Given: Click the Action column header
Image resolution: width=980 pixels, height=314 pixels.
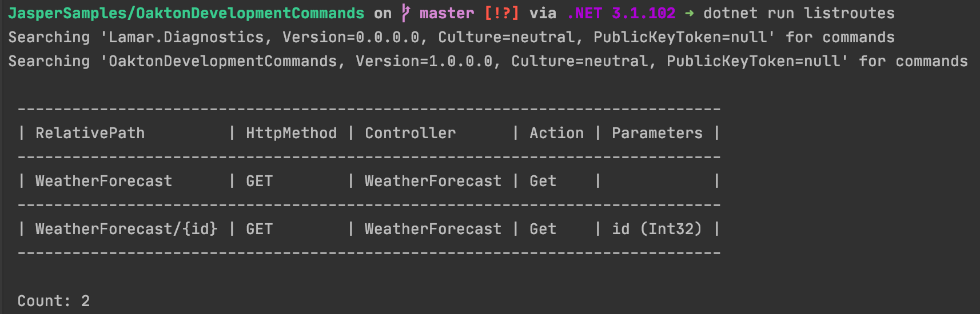Looking at the screenshot, I should [x=556, y=133].
